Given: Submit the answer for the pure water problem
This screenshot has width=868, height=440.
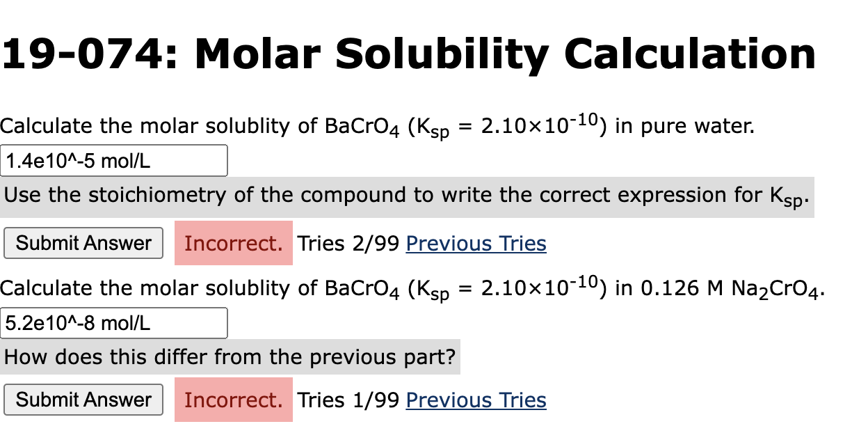Looking at the screenshot, I should coord(83,243).
